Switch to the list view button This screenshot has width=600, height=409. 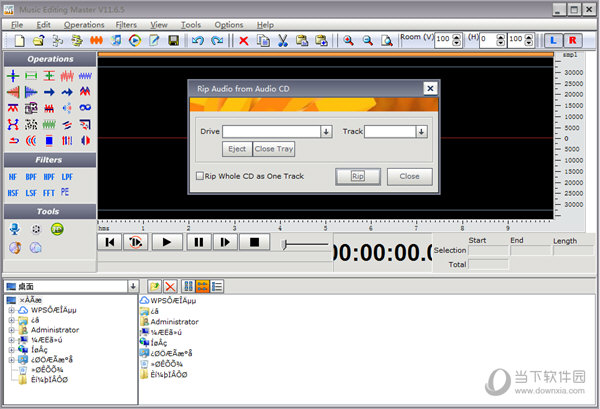(x=217, y=286)
